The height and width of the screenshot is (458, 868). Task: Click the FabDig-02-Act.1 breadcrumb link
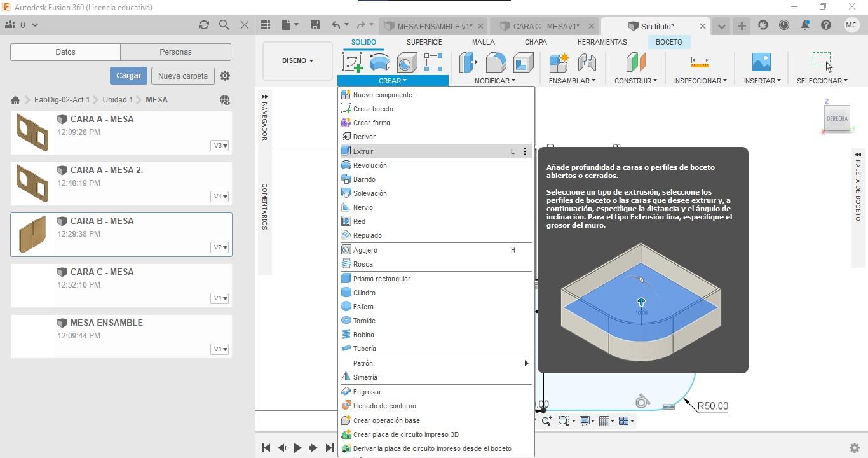tap(62, 100)
